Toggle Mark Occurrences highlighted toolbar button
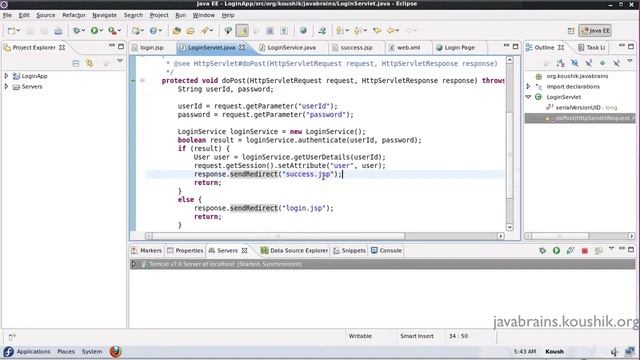The width and height of the screenshot is (640, 360). (x=242, y=31)
